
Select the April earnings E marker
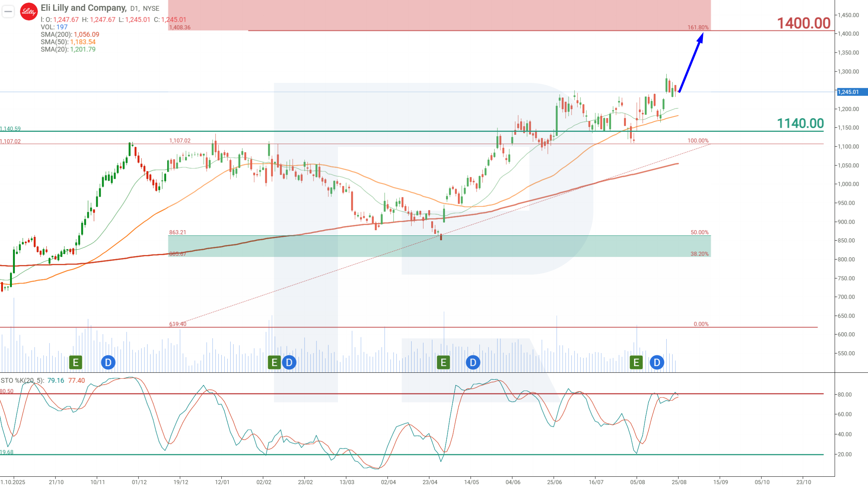click(443, 362)
